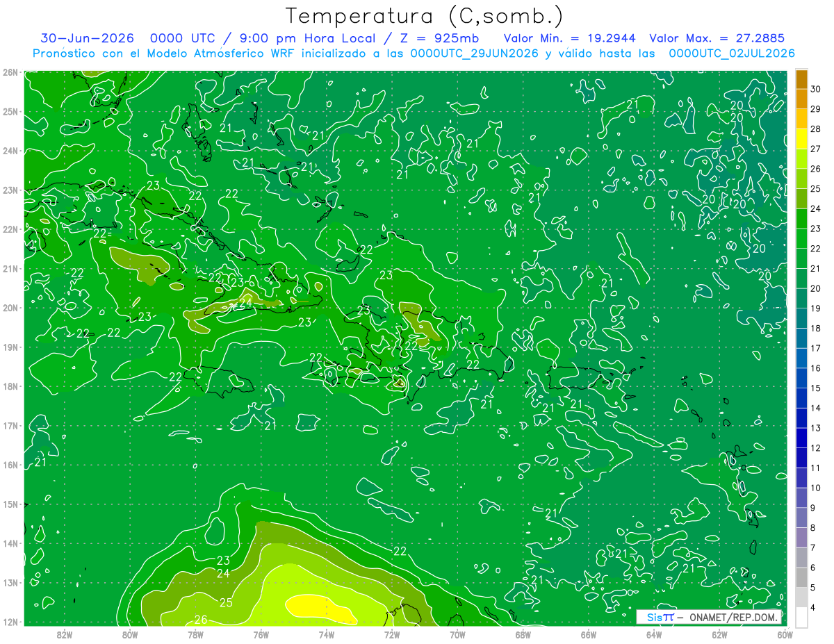Click legend number 15 on the color bar
This screenshot has height=644, width=834.
816,388
